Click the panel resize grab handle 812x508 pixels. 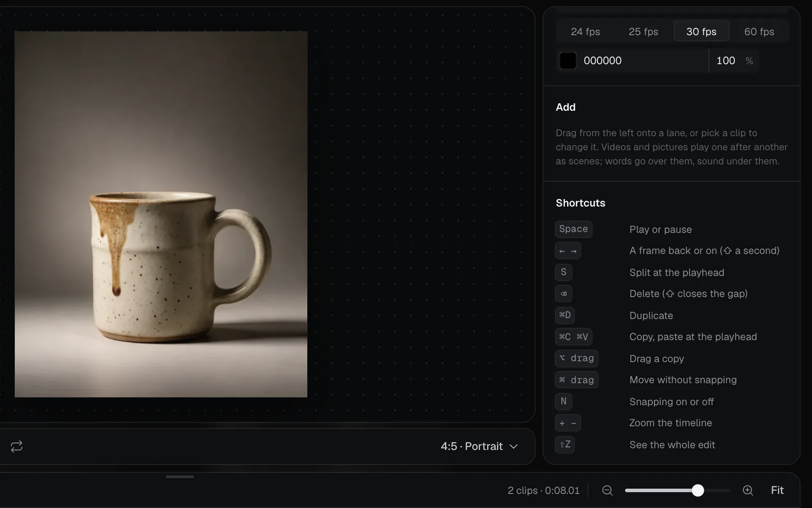point(180,477)
